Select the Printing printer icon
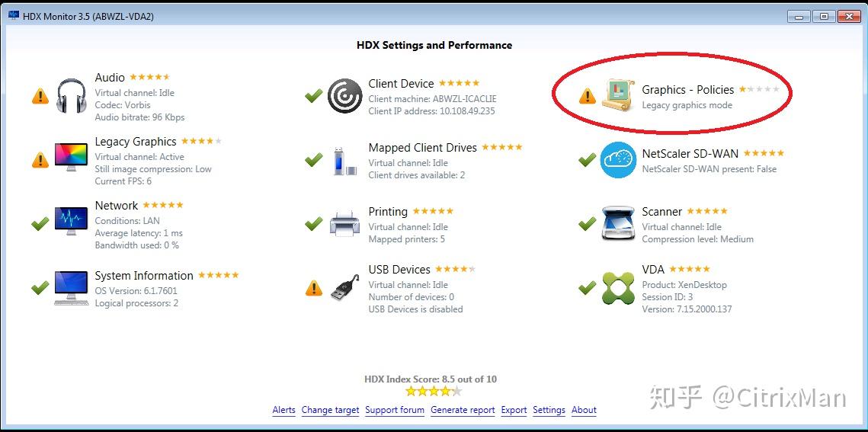 pos(345,223)
